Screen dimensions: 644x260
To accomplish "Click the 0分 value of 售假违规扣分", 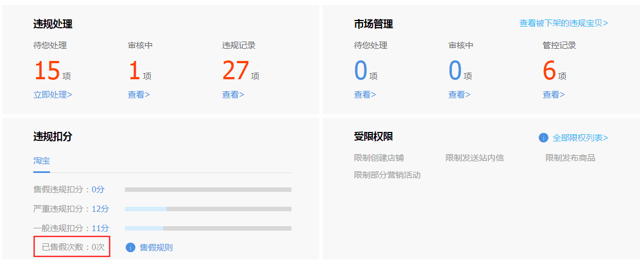I will [98, 190].
